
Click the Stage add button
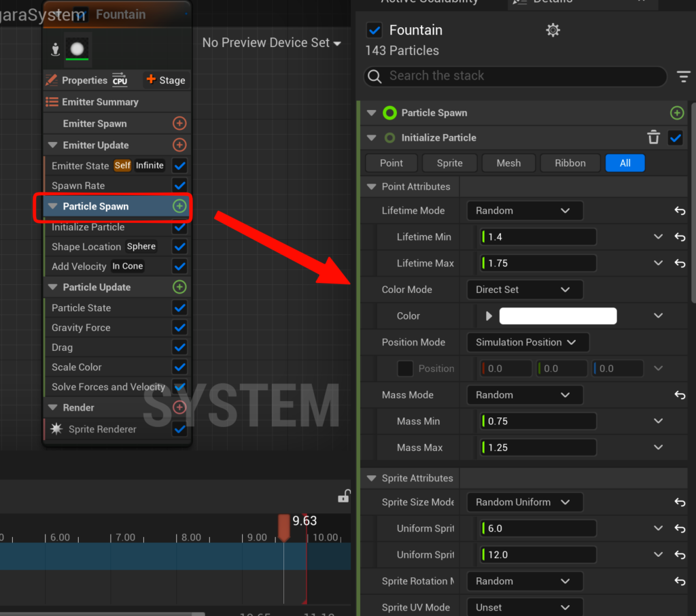[166, 80]
